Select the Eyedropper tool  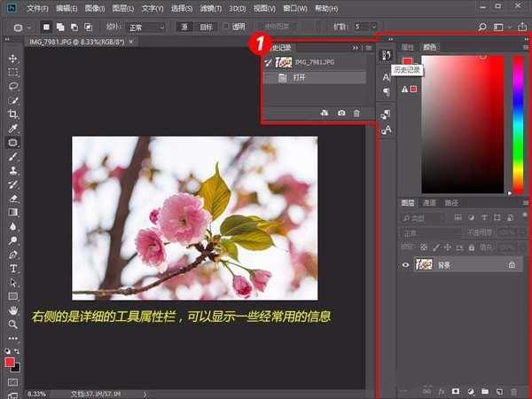(x=13, y=129)
